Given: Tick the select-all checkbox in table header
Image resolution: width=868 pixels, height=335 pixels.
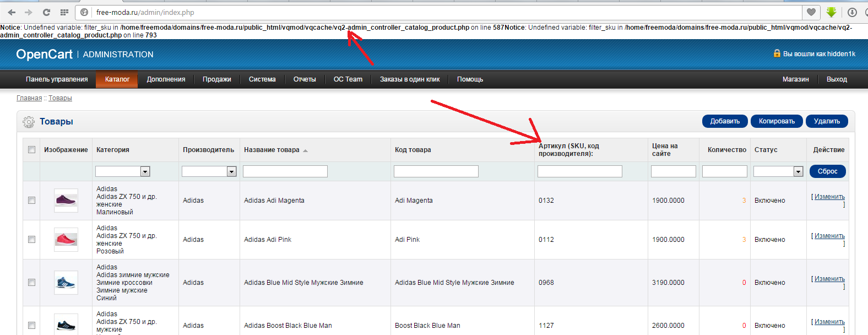Looking at the screenshot, I should click(31, 150).
